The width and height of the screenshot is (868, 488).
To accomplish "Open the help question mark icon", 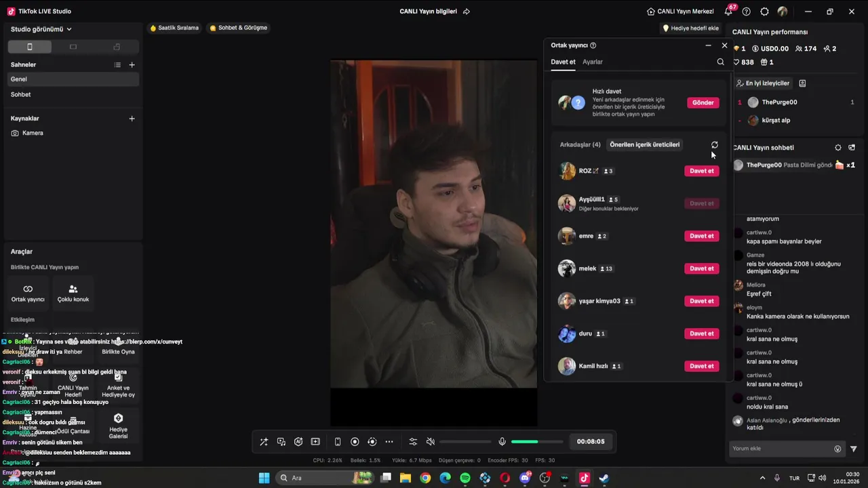I will coord(747,12).
